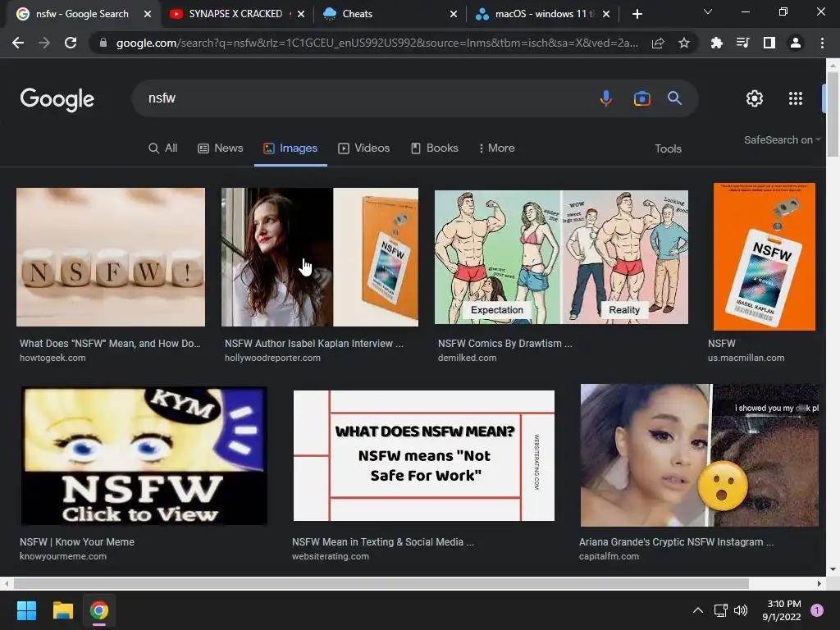The height and width of the screenshot is (630, 840).
Task: Toggle the Chrome side panel
Action: click(769, 43)
